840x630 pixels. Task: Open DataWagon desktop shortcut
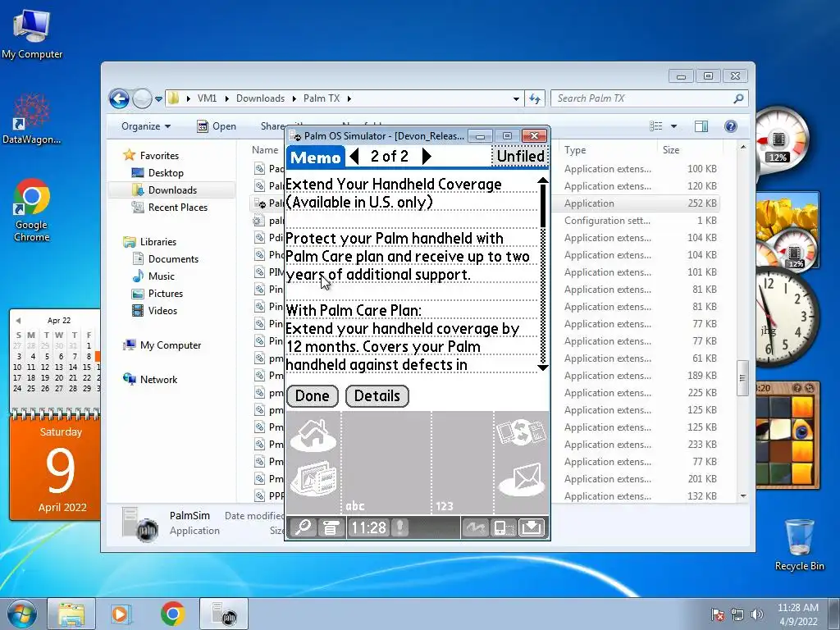pyautogui.click(x=32, y=118)
